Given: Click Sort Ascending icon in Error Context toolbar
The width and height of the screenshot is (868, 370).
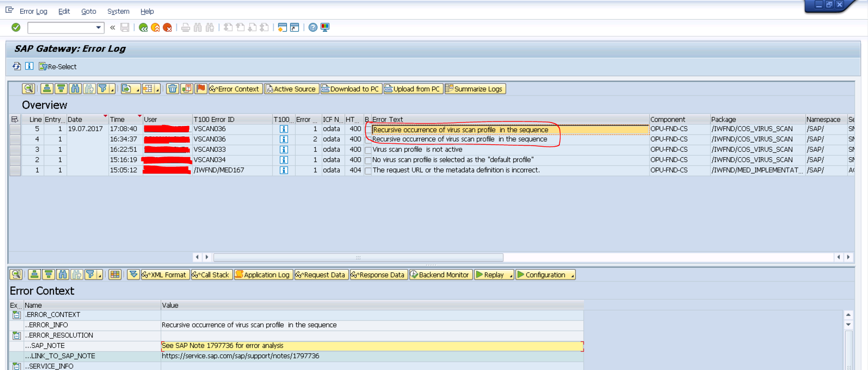Looking at the screenshot, I should [34, 275].
